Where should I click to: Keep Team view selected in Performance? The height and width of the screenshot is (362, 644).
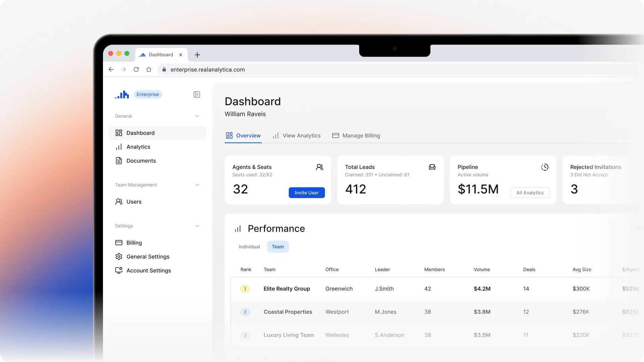278,247
